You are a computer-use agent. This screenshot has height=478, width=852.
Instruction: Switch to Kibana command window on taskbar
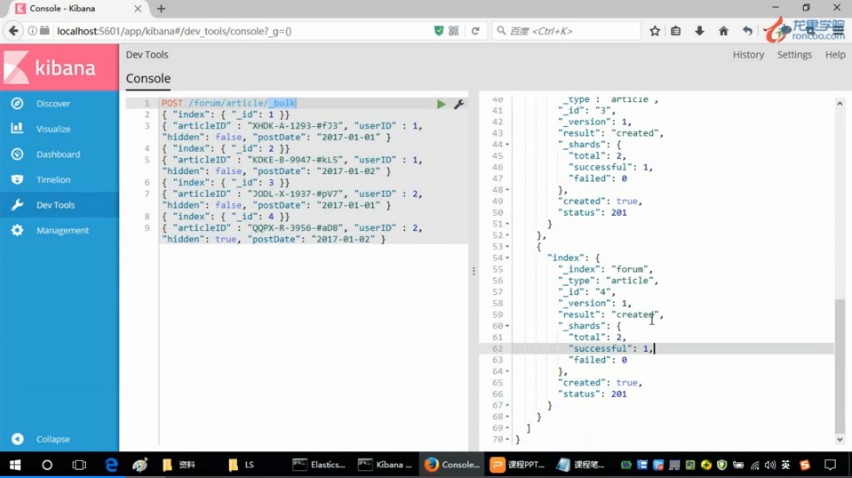coord(384,465)
